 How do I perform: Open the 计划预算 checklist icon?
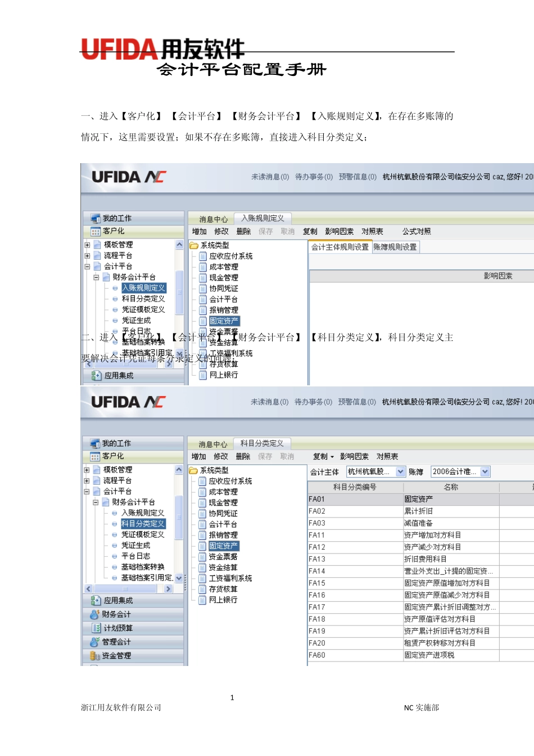pos(96,628)
